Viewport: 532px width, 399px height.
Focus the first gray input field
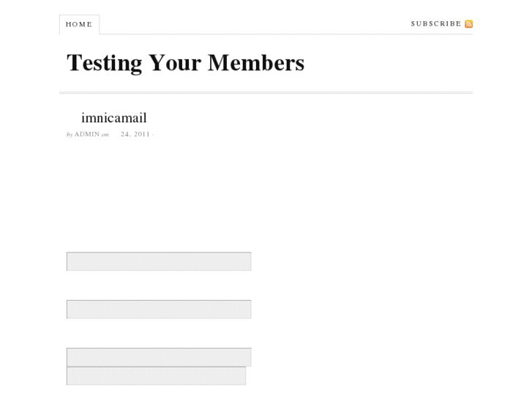(x=159, y=261)
